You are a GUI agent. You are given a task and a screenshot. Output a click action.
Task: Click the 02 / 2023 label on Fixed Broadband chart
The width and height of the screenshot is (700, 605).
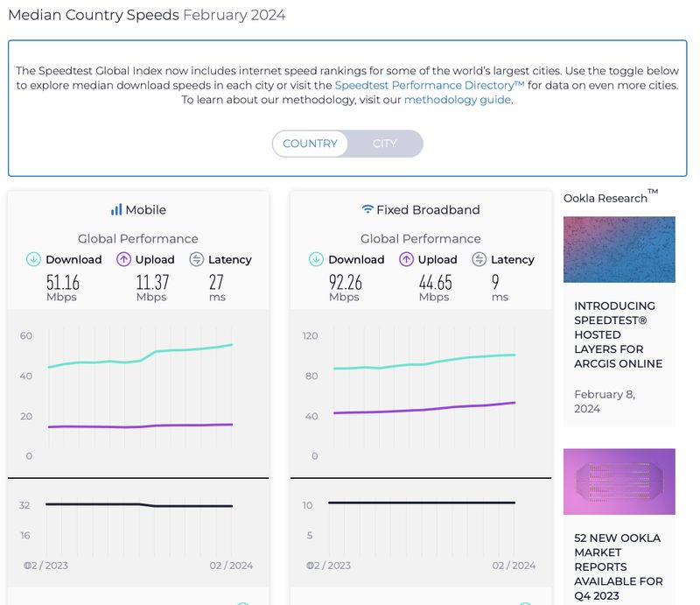click(x=329, y=566)
